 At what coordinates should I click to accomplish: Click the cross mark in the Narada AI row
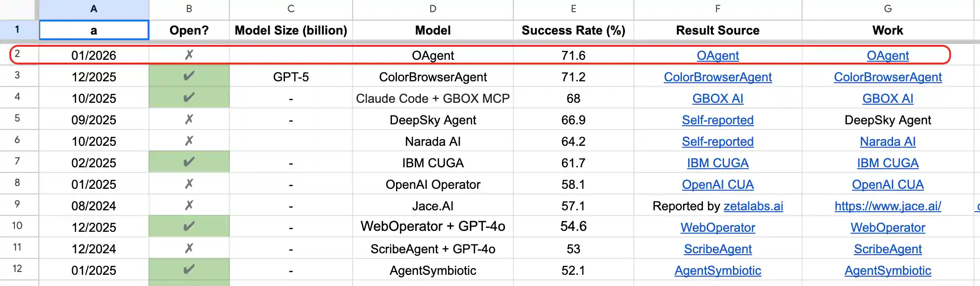point(189,141)
